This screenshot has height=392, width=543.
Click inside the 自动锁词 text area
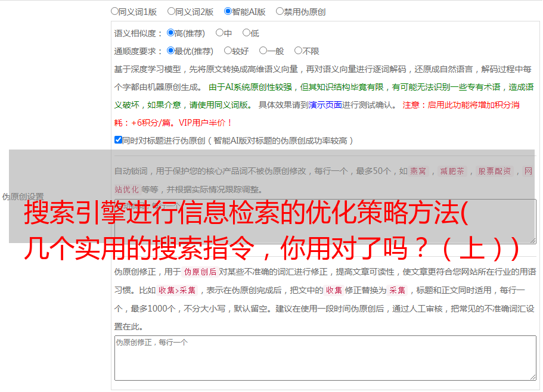[325, 222]
